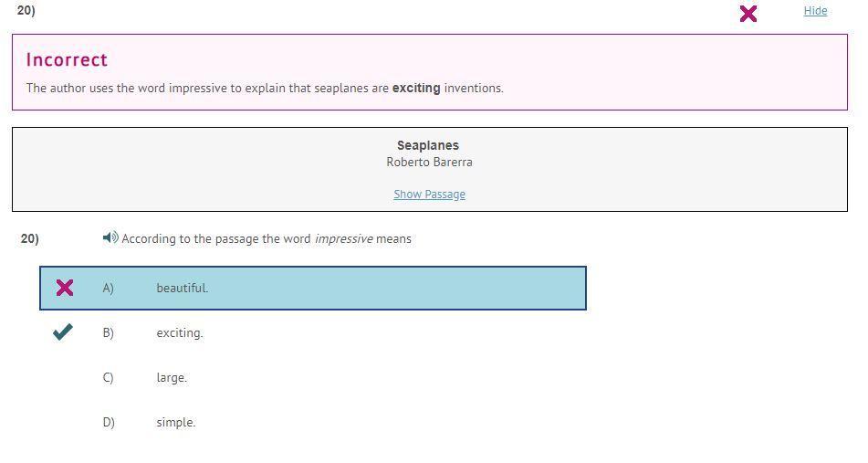Image resolution: width=868 pixels, height=463 pixels.
Task: Click the magenta X icon beside Hide
Action: 748,14
